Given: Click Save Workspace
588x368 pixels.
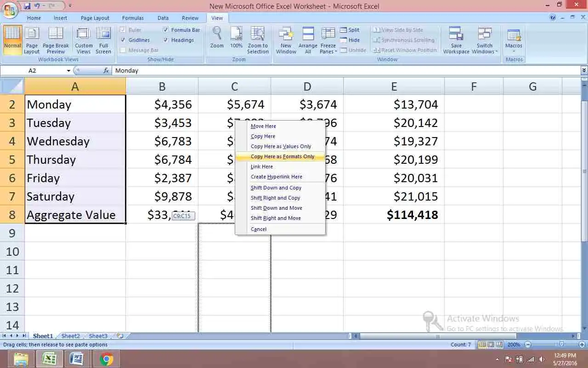Looking at the screenshot, I should [456, 40].
